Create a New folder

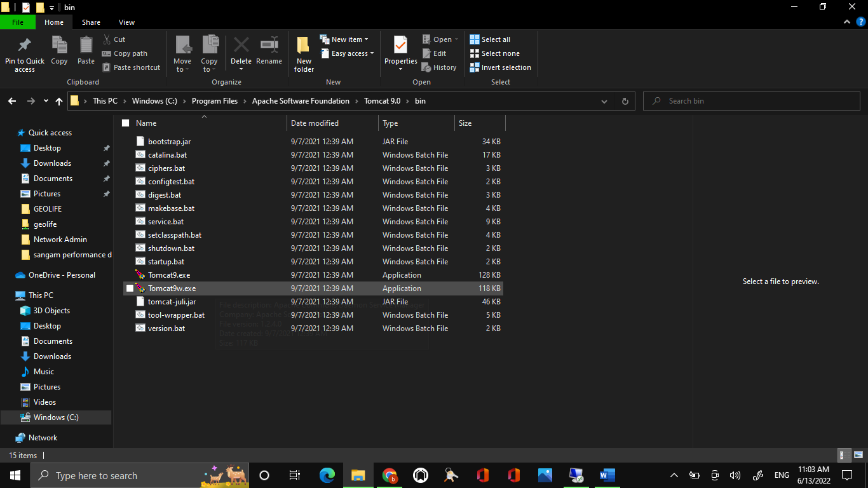coord(304,55)
